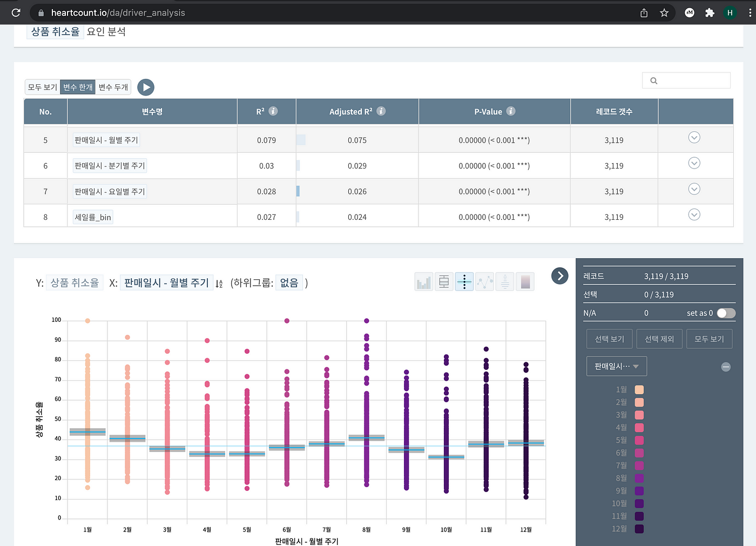The width and height of the screenshot is (756, 546).
Task: Select the dot strip plot icon
Action: (464, 282)
